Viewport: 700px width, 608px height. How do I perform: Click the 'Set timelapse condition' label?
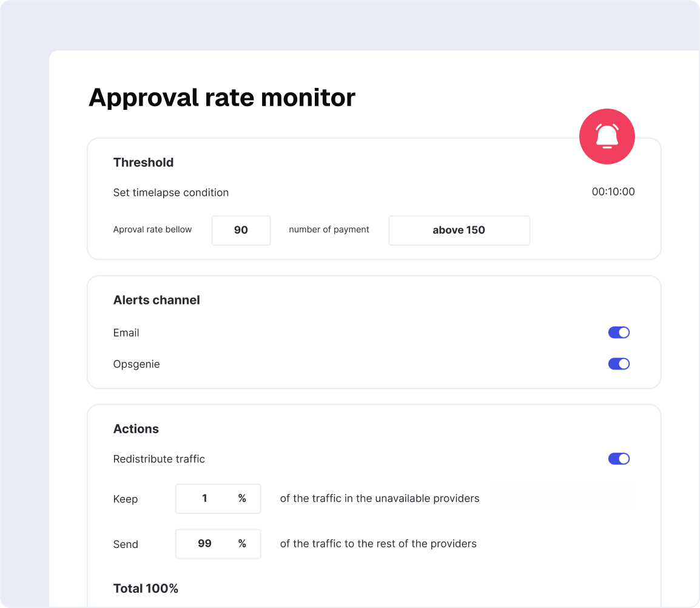coord(171,193)
